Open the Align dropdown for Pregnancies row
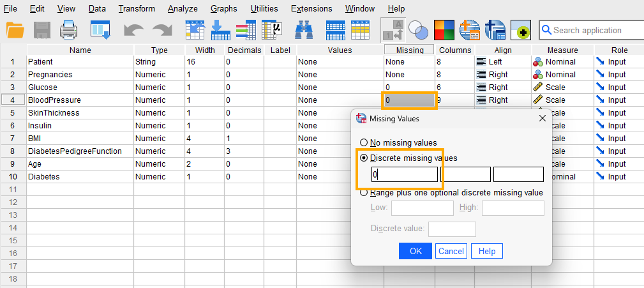The image size is (644, 288). 502,75
